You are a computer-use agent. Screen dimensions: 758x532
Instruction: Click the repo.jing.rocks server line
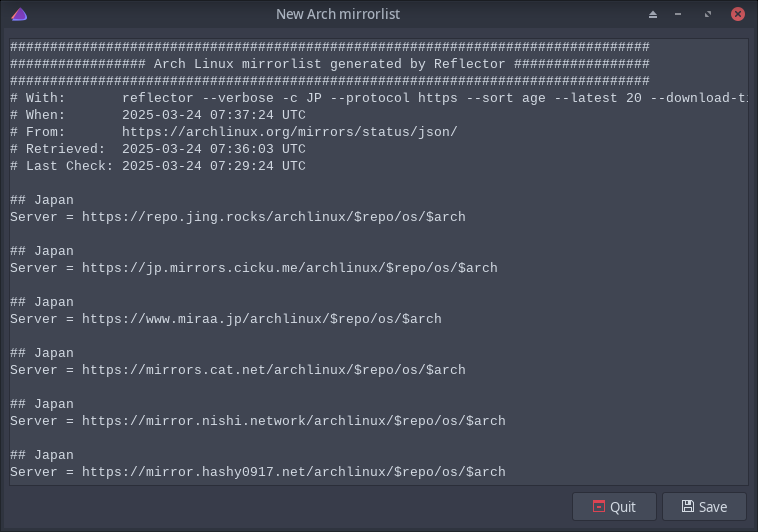pos(238,217)
